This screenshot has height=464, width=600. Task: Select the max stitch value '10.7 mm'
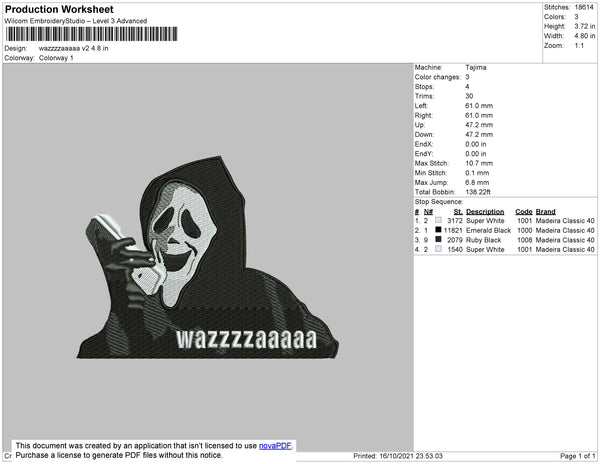479,163
